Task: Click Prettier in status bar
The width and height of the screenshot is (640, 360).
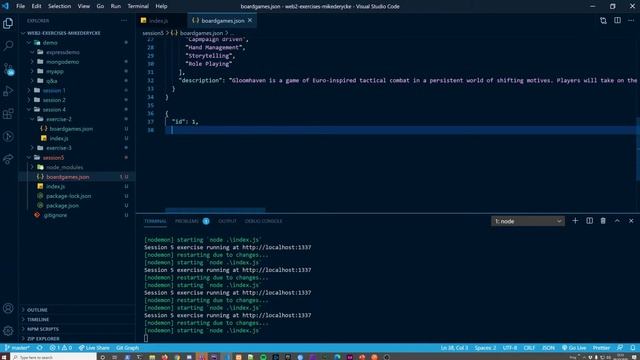Action: click(x=601, y=348)
